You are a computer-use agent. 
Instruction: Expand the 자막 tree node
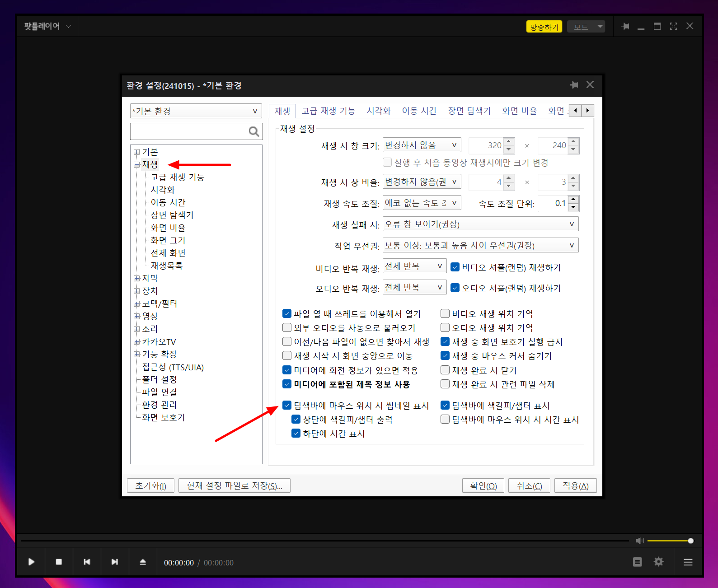coord(136,278)
